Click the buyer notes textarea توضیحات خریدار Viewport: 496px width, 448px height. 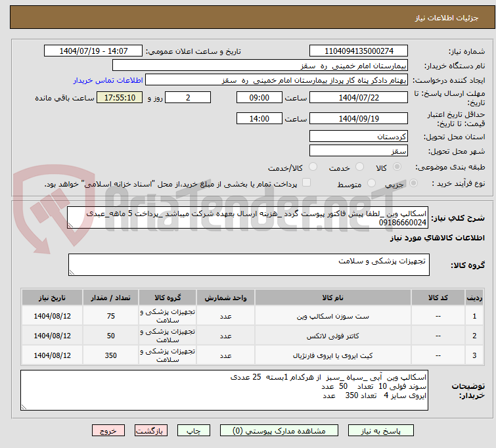click(x=224, y=390)
